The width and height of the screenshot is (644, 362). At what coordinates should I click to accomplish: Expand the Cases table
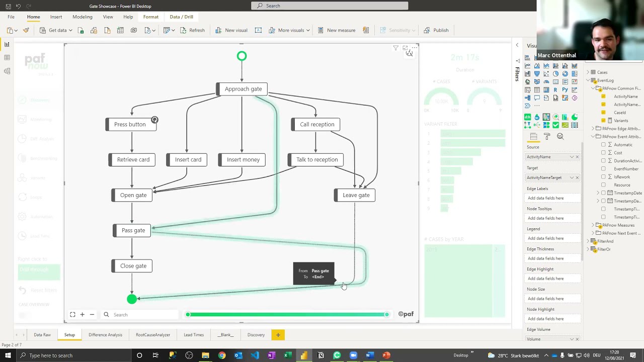588,72
